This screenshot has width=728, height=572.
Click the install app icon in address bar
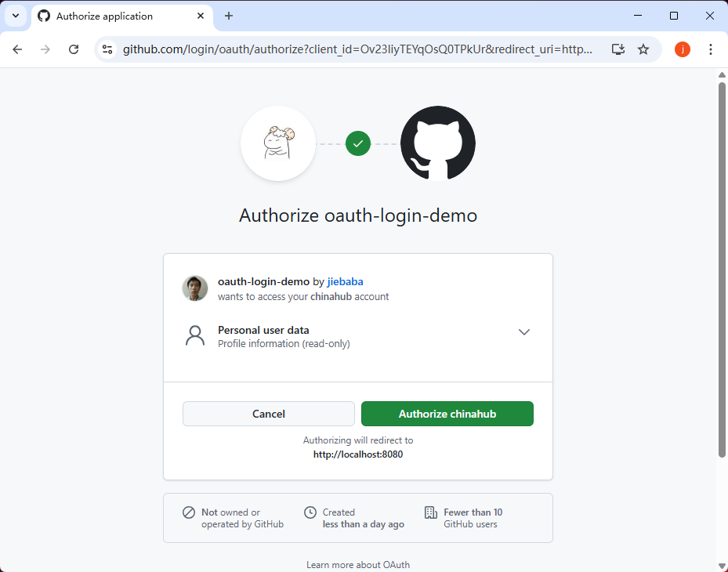(x=618, y=49)
